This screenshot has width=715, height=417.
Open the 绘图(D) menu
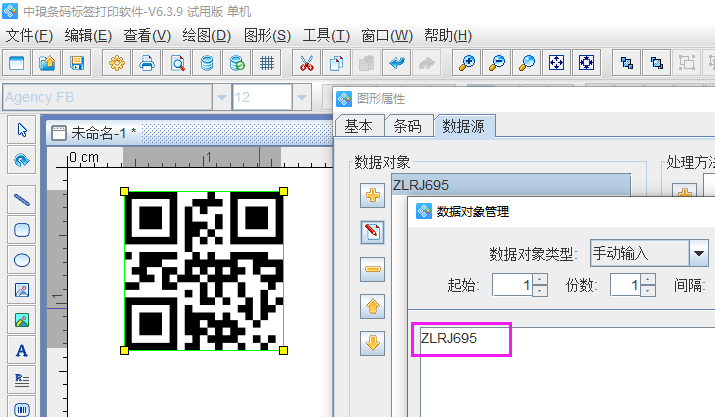[206, 35]
